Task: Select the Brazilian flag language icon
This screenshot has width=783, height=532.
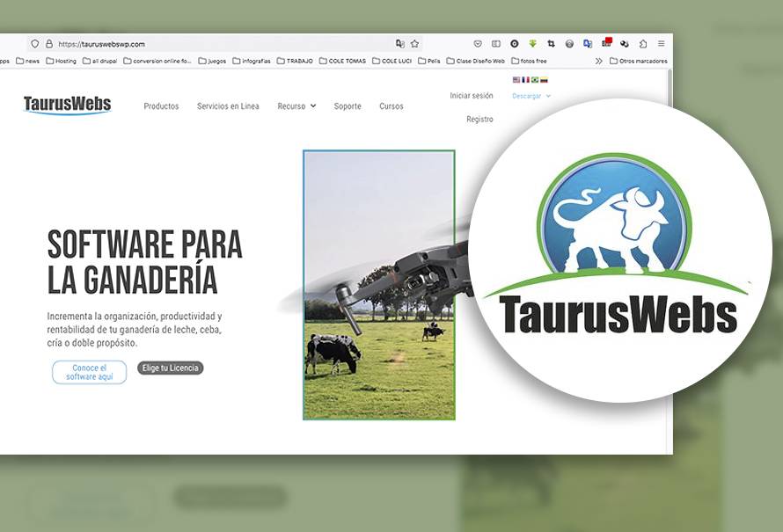Action: [535, 79]
